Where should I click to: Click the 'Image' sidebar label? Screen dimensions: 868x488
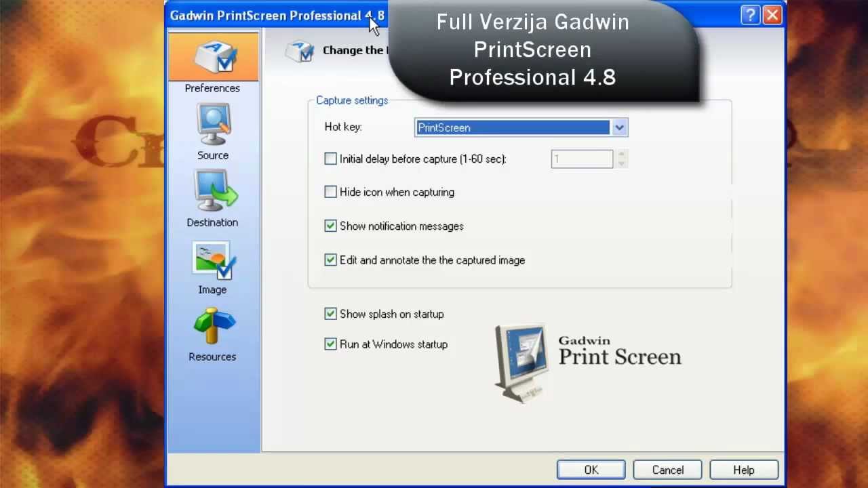212,289
